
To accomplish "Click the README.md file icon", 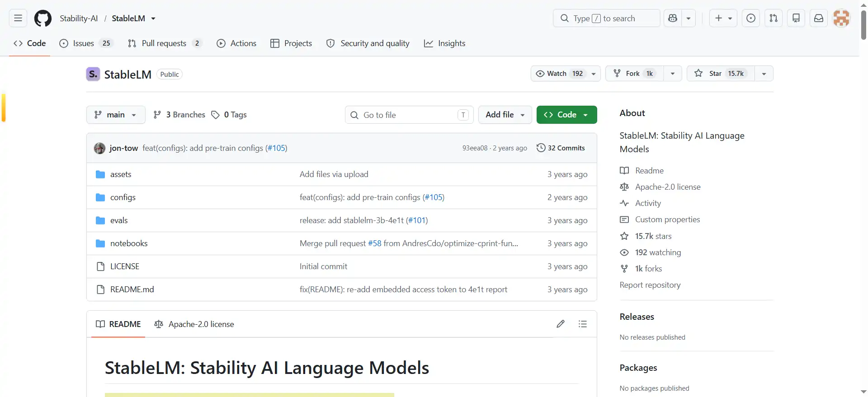I will [101, 290].
